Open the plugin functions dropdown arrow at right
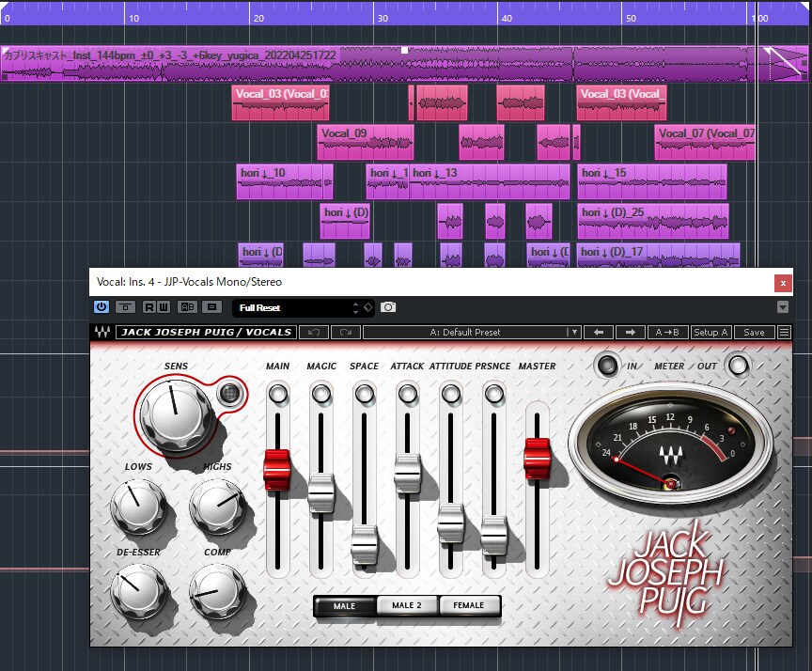The image size is (812, 671). [783, 307]
